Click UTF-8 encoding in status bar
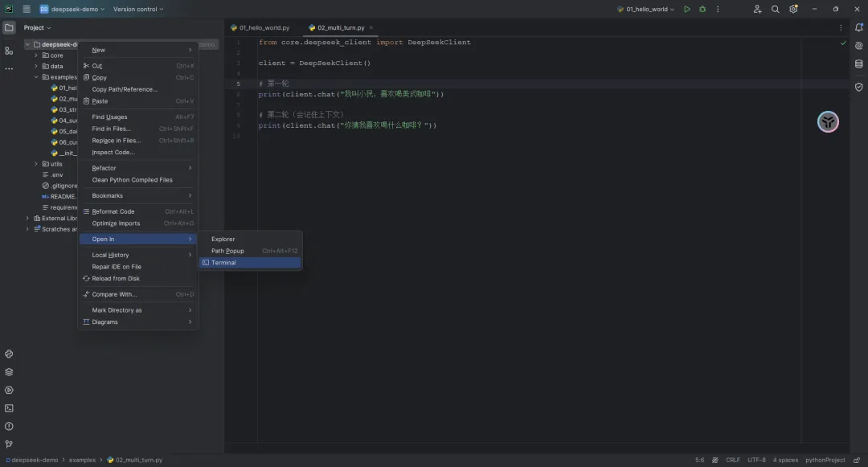The height and width of the screenshot is (467, 868). coord(756,461)
